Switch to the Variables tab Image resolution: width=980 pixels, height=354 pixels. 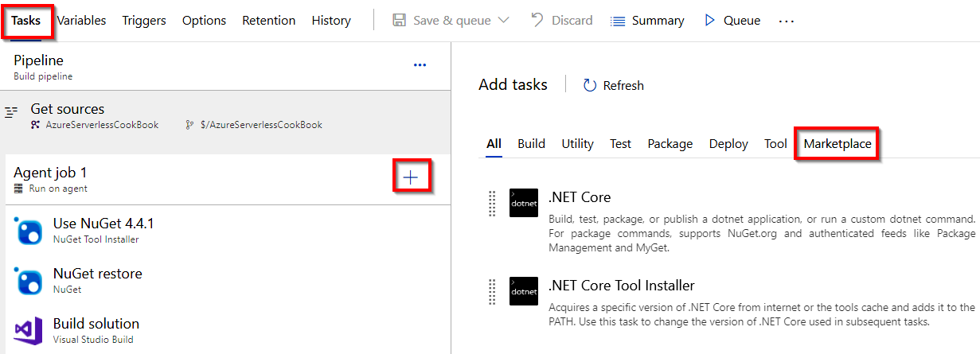(81, 21)
